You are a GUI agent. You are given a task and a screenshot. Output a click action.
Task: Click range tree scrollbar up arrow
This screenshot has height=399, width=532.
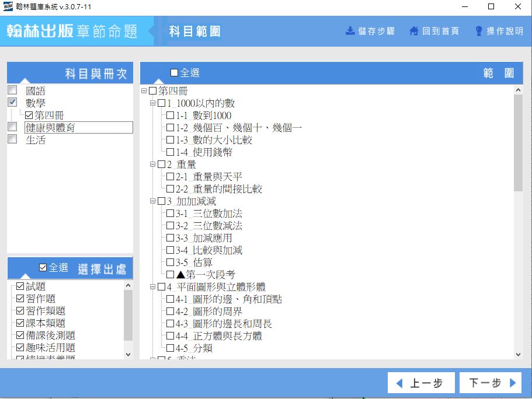tap(518, 90)
